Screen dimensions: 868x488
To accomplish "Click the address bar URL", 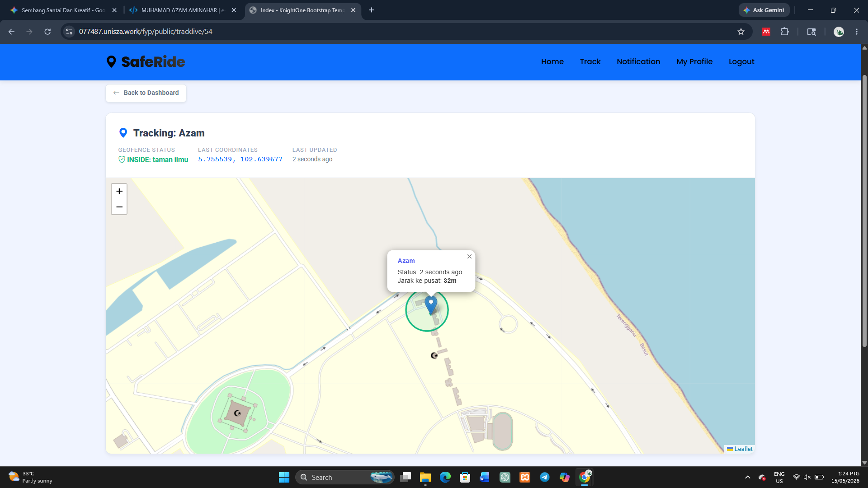I will click(146, 32).
